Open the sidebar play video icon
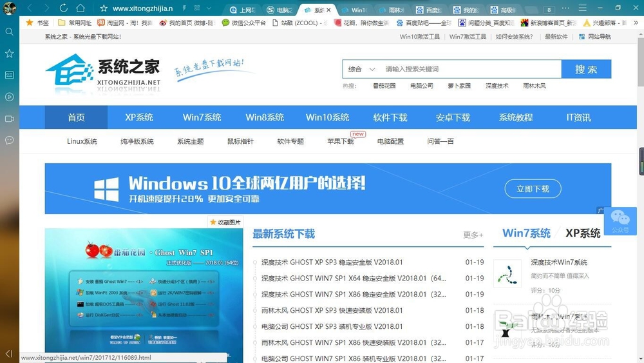The height and width of the screenshot is (363, 644). (x=9, y=97)
